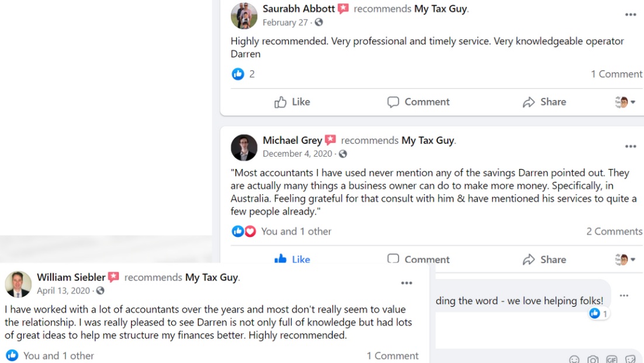
Task: Open the sticker picker in comment box
Action: 630,359
